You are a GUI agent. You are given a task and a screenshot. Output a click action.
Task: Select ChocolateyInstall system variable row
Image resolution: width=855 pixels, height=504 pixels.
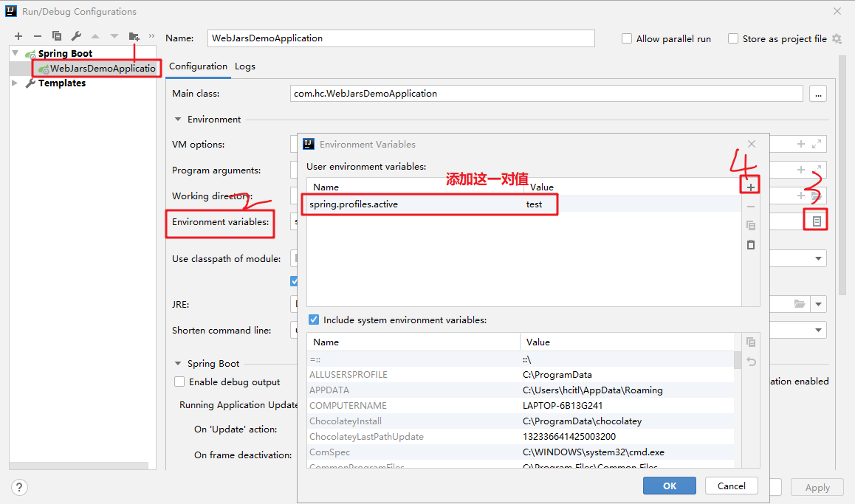tap(521, 421)
